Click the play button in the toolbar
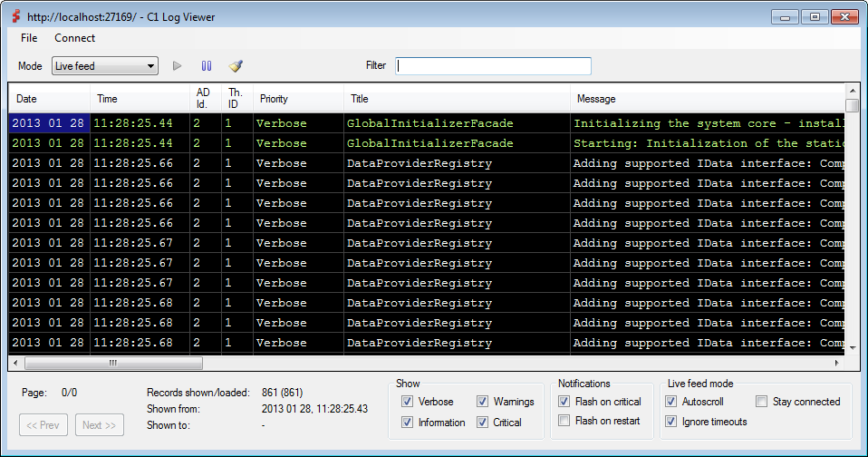 [x=178, y=66]
